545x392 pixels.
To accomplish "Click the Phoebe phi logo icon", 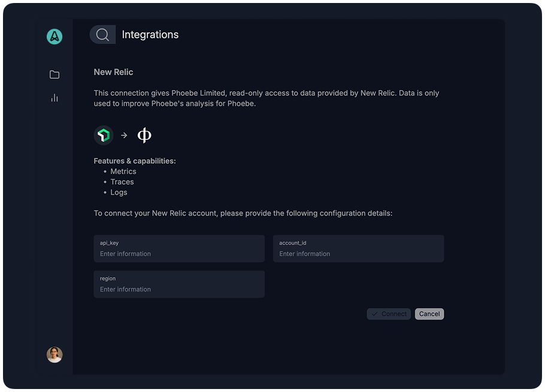I will 144,135.
